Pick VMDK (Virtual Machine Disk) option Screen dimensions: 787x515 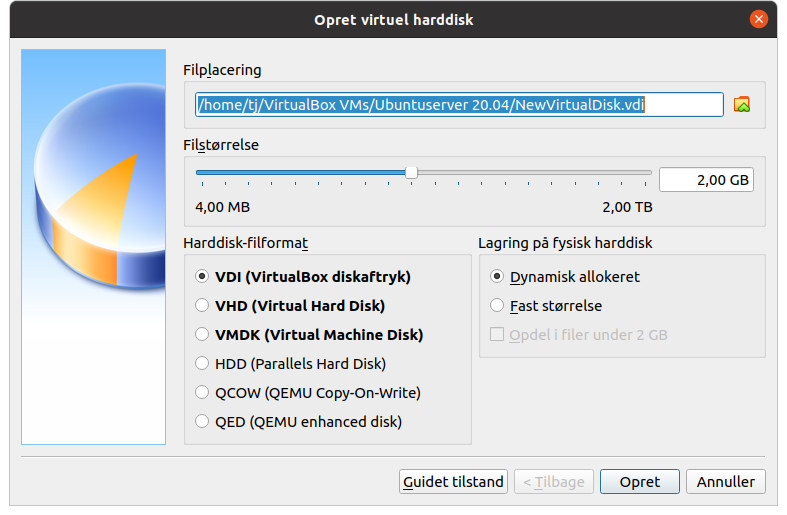click(309, 335)
